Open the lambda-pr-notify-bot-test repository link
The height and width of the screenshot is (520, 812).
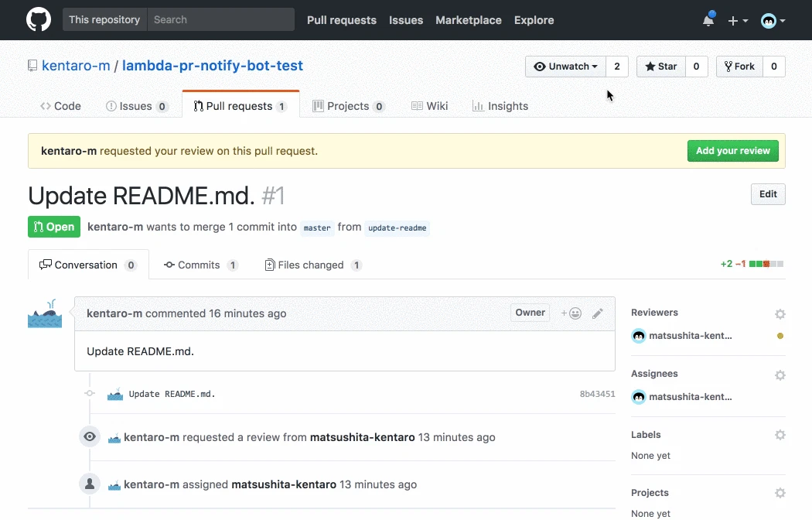(213, 66)
